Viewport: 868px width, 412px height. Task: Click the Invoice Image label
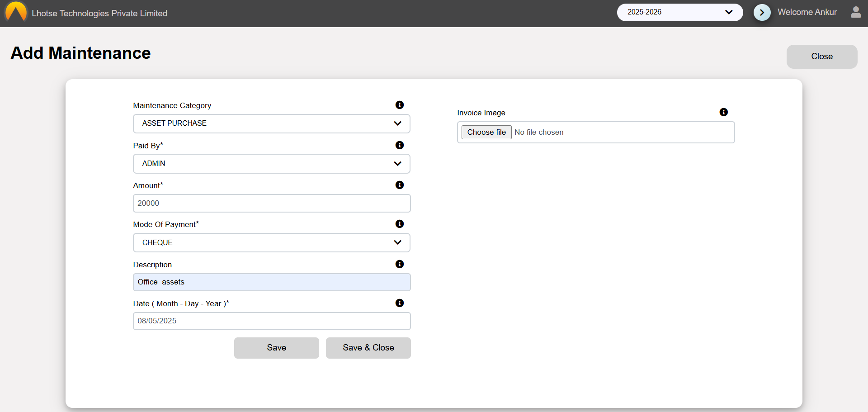pos(481,113)
